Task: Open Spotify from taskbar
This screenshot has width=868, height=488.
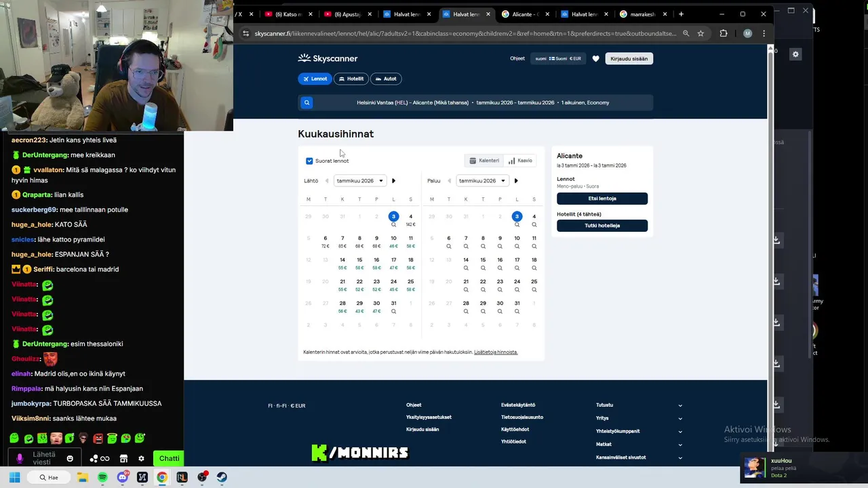Action: (102, 477)
